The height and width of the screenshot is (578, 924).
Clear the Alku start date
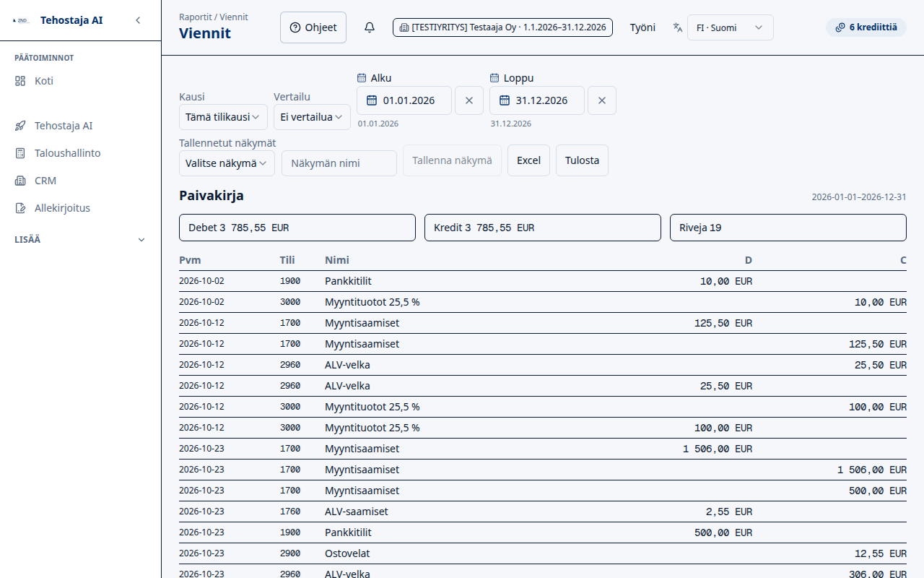click(469, 100)
